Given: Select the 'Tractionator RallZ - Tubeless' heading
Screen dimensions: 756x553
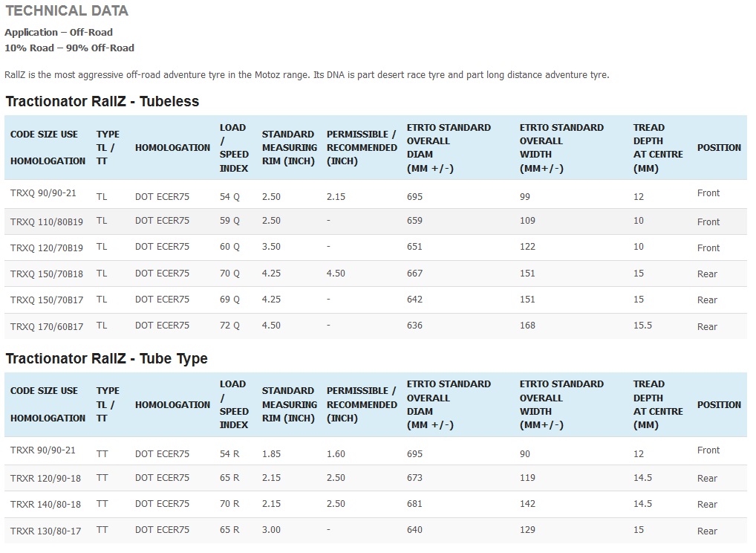Looking at the screenshot, I should [x=102, y=101].
